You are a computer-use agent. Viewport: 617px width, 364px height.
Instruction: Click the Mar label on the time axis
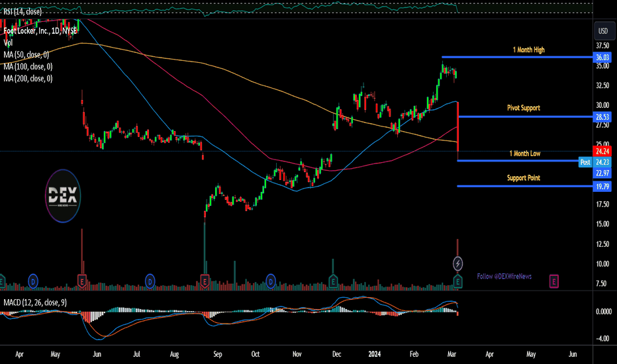(x=451, y=354)
